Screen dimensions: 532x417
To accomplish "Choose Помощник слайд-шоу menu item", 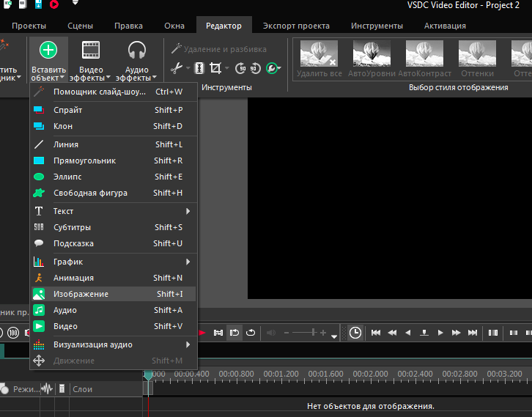I will tap(114, 92).
